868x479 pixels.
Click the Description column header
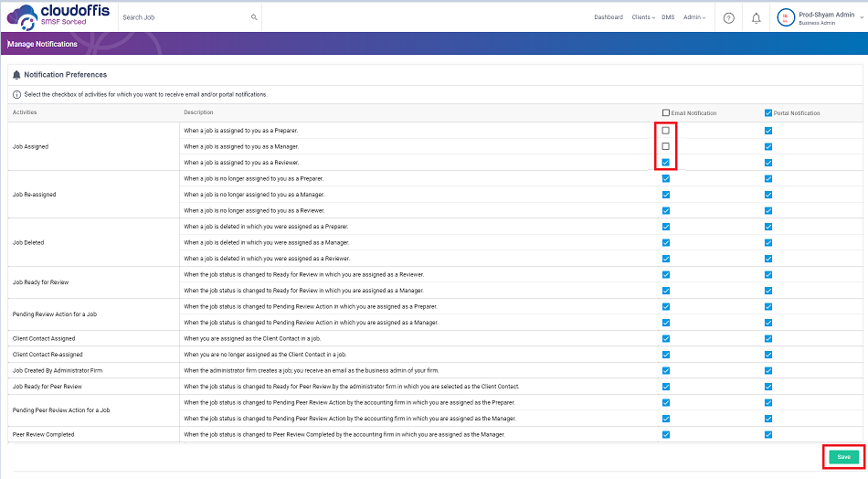198,112
